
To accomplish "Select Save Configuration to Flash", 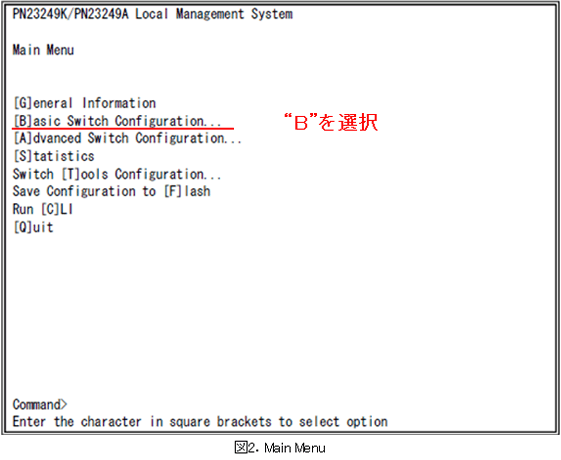I will (112, 191).
